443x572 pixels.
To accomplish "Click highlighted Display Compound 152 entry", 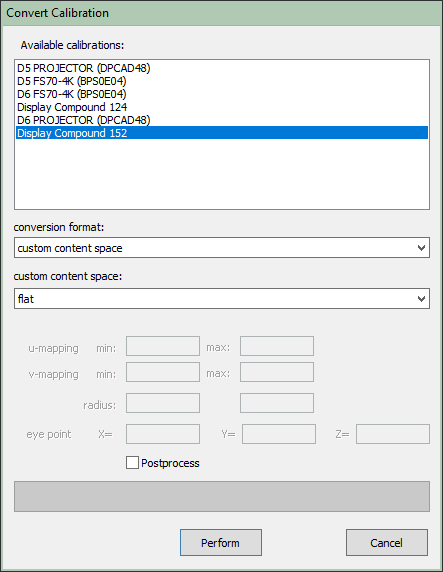I will 222,133.
